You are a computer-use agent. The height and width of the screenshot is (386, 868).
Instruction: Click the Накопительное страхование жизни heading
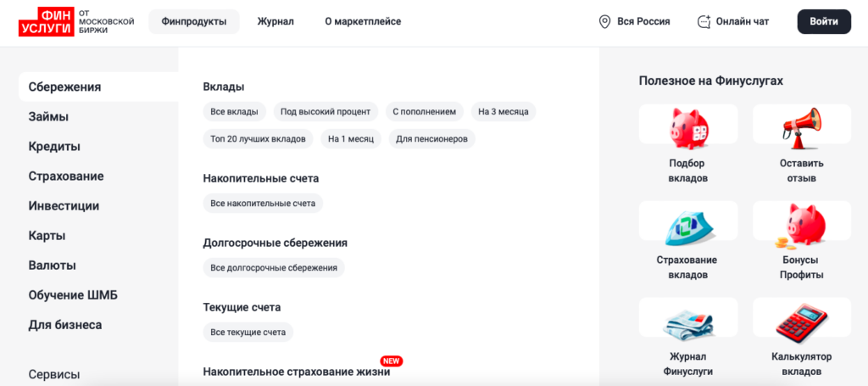pos(296,372)
